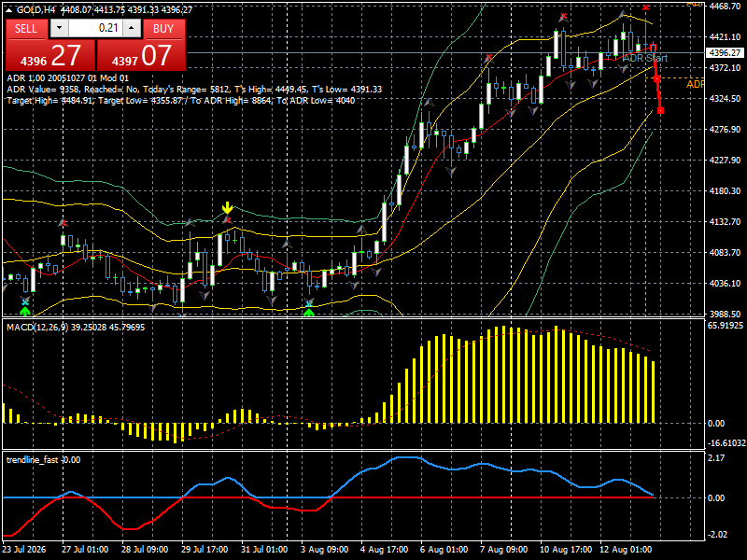Click the 2.17 trendline scale value

(x=716, y=458)
